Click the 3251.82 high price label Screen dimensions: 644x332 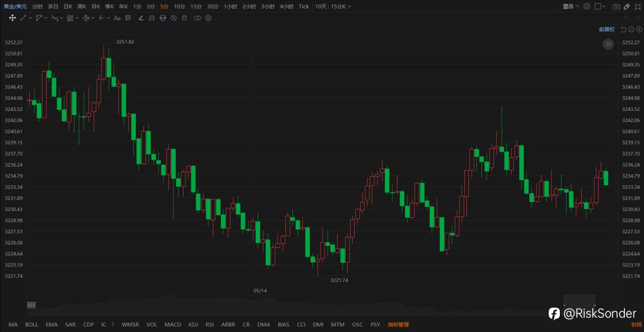point(125,42)
